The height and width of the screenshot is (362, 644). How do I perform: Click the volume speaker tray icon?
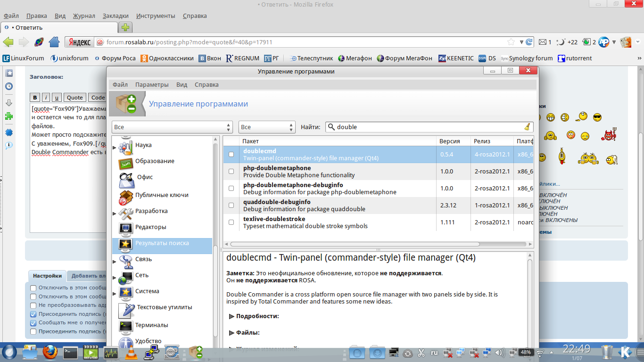500,352
